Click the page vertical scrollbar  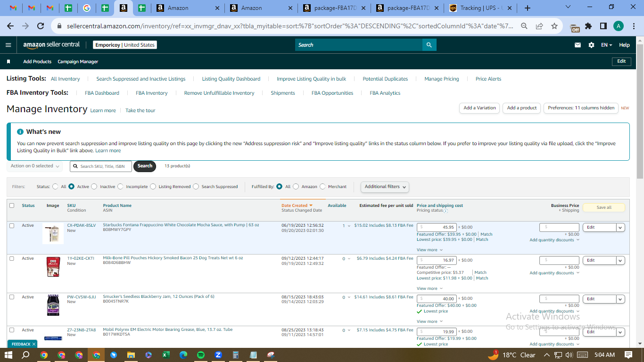[640, 112]
